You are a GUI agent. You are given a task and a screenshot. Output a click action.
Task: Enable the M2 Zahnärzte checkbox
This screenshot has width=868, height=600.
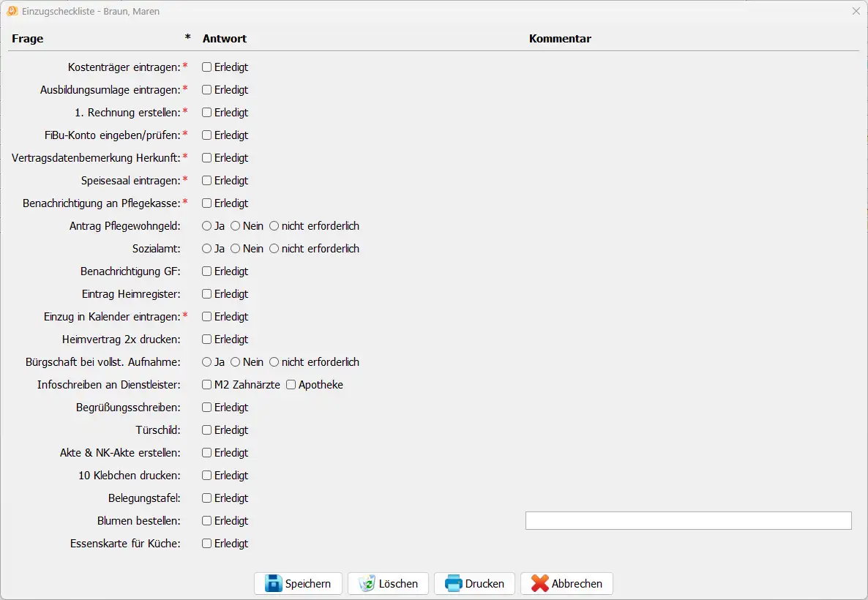click(207, 385)
